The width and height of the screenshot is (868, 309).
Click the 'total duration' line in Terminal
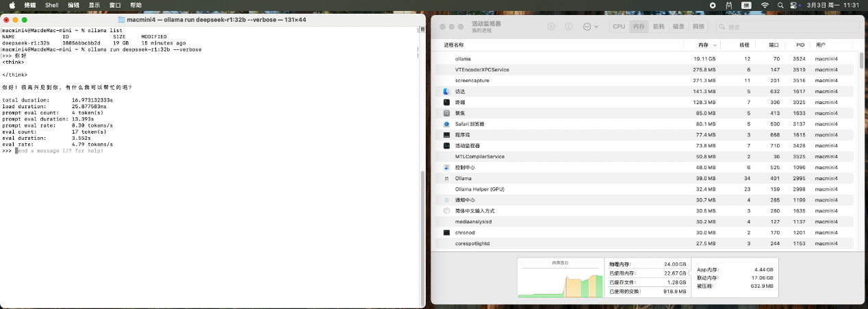58,100
